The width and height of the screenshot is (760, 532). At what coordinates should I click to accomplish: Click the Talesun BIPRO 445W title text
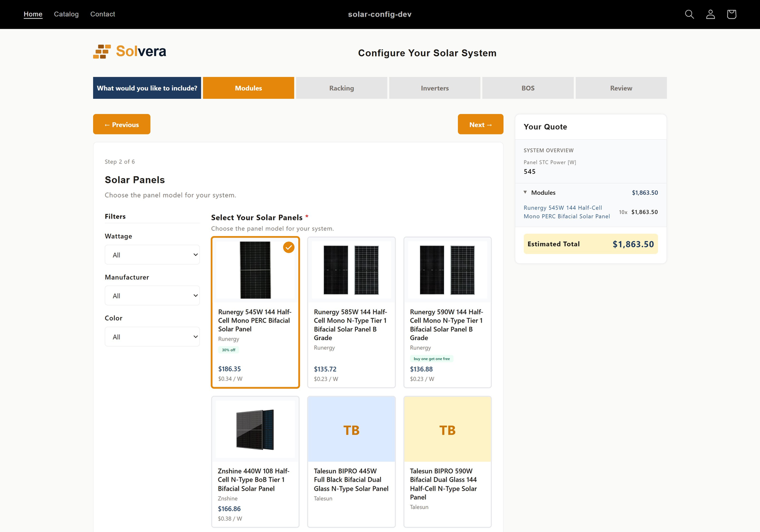coord(351,480)
